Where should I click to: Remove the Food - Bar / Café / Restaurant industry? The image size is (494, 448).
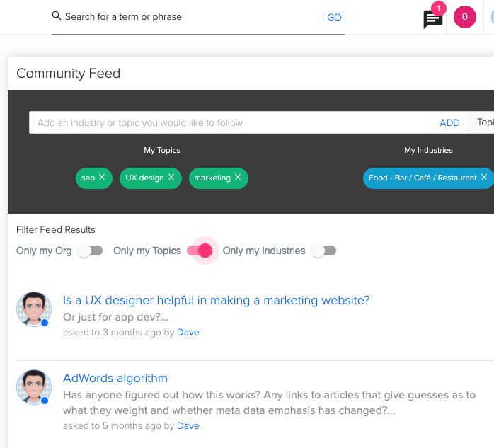coord(484,177)
